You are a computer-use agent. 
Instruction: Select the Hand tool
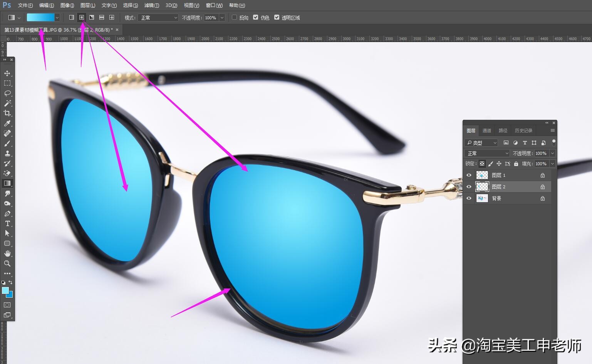coord(7,253)
